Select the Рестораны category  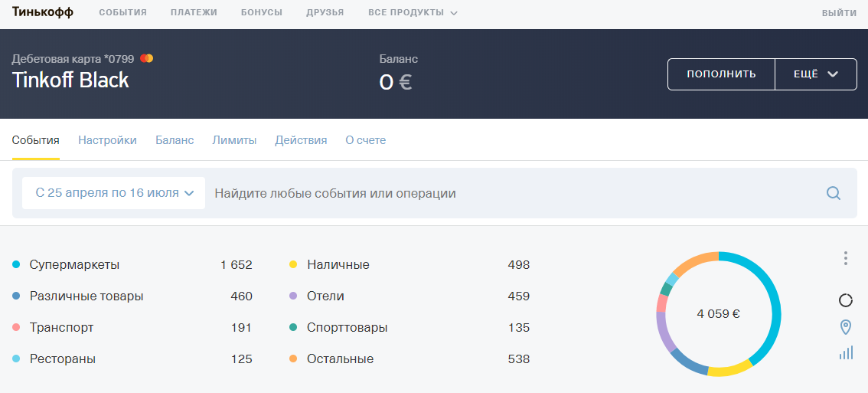[63, 359]
